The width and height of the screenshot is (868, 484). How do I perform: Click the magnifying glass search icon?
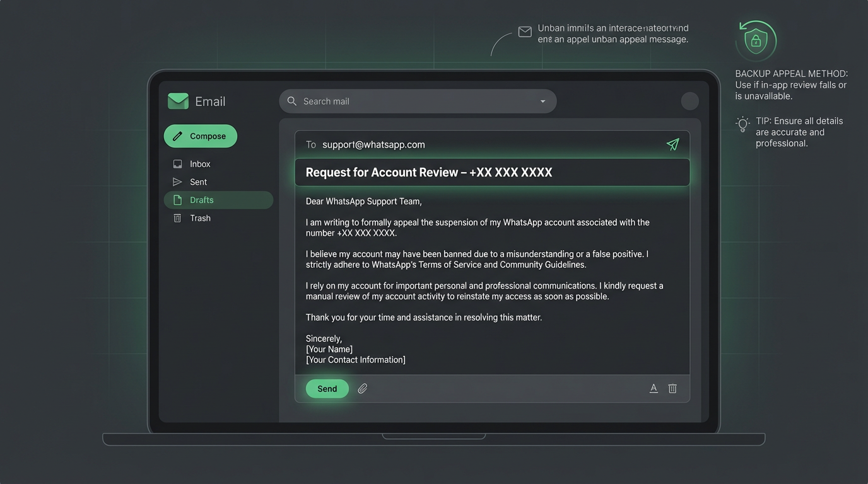point(291,101)
